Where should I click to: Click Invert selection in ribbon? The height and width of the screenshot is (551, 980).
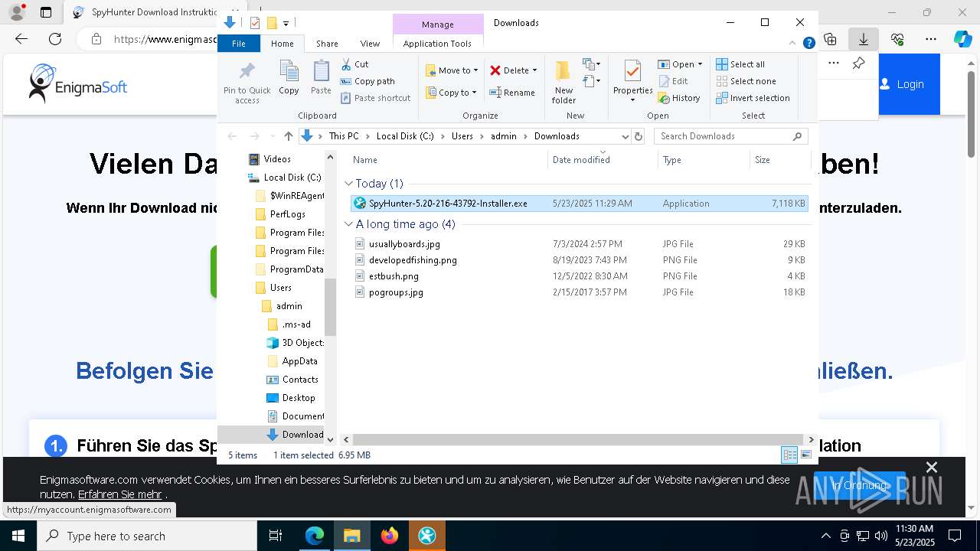click(753, 98)
